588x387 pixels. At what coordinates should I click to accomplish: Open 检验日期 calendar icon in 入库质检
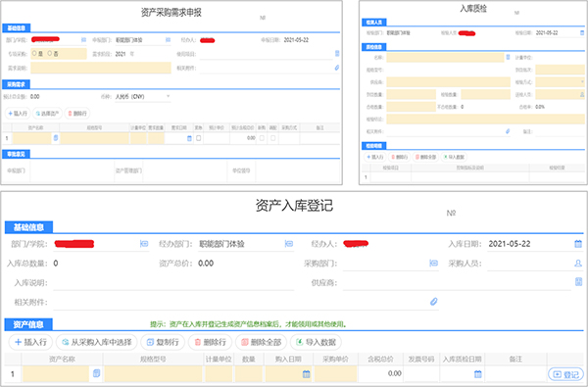pos(582,33)
